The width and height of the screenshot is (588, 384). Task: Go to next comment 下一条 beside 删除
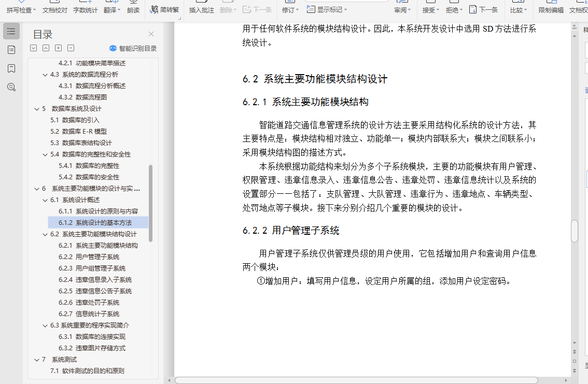click(257, 10)
